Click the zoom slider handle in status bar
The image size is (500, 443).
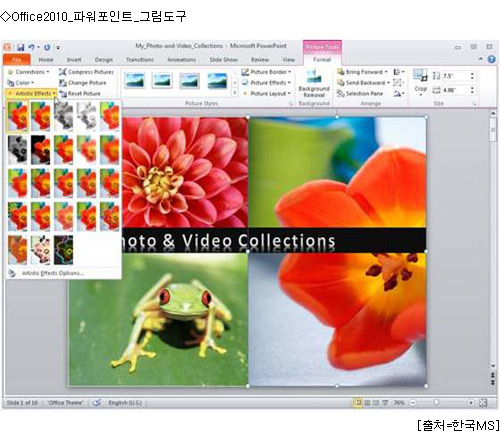[x=436, y=403]
